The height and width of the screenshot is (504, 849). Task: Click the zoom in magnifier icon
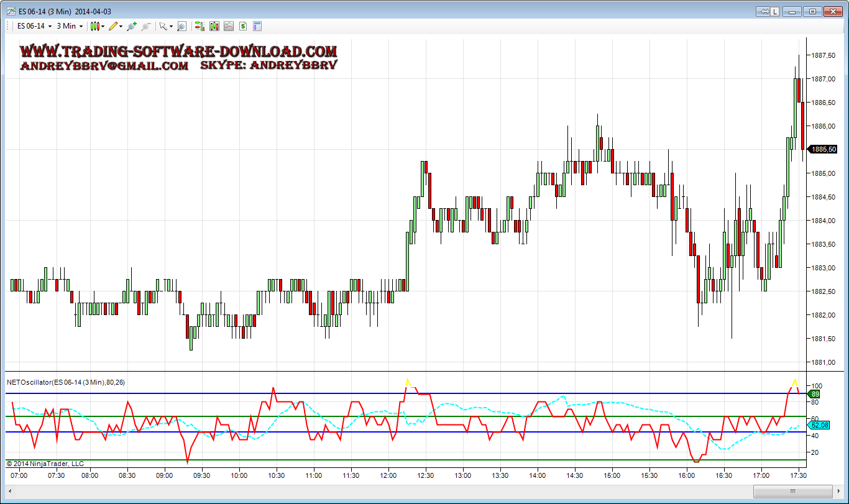tap(131, 26)
